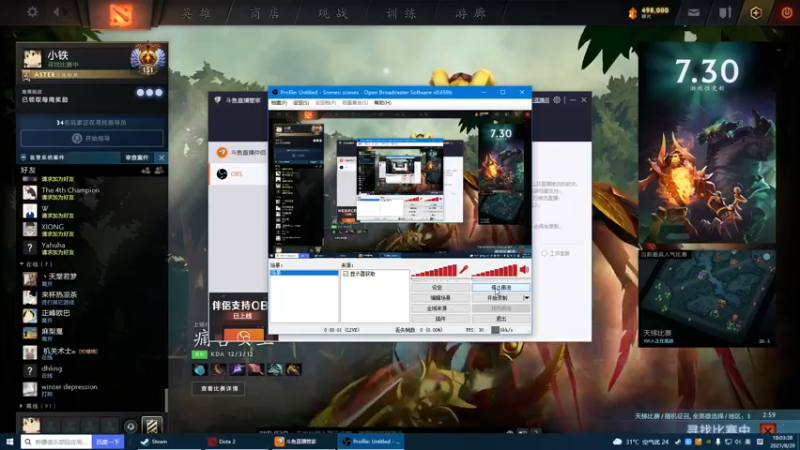Click the red power quit icon
The image size is (800, 450).
(x=786, y=13)
